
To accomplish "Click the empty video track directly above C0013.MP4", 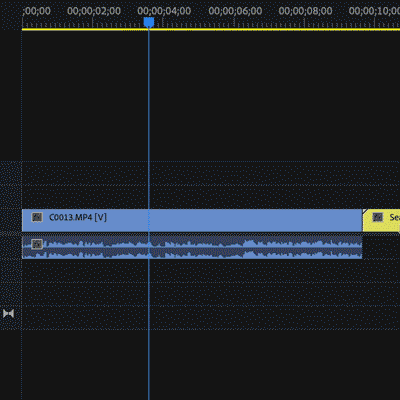I will tap(211, 197).
